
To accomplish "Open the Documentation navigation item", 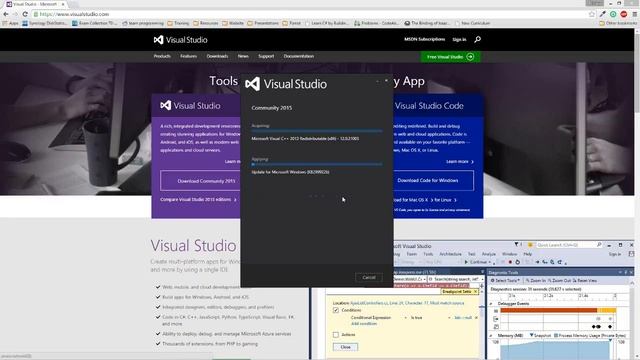I will [299, 56].
